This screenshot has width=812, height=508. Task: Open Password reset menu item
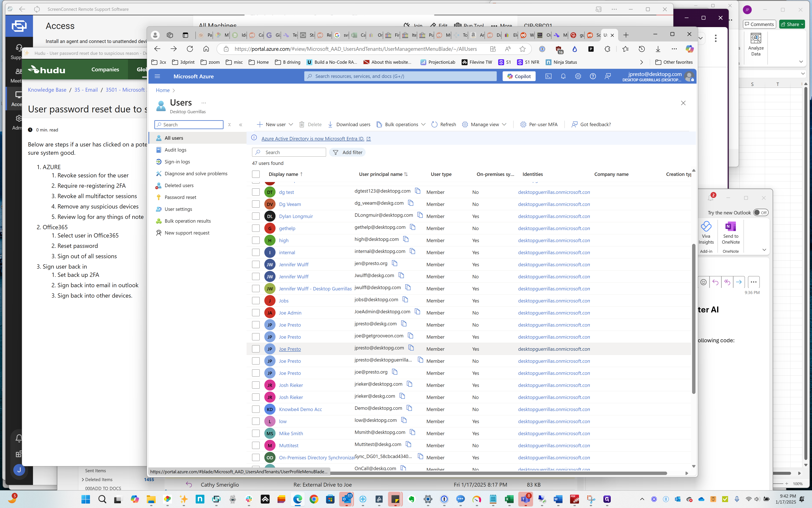coord(180,197)
